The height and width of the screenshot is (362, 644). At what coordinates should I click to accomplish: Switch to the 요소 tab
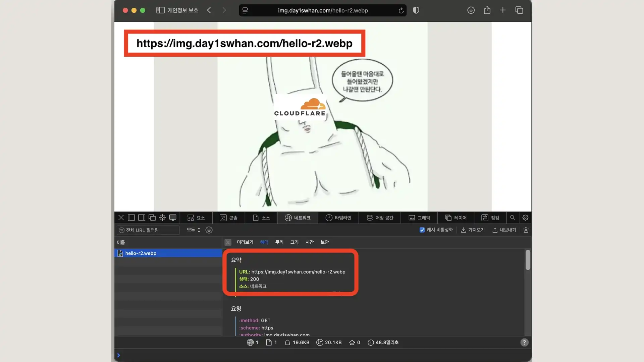coord(196,218)
